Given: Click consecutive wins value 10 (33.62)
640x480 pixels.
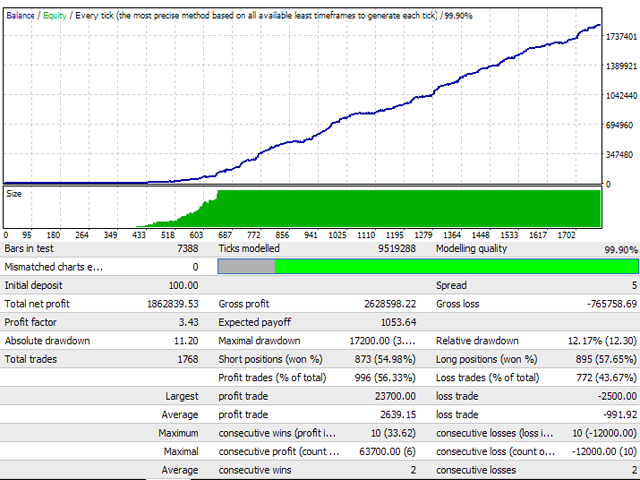Looking at the screenshot, I should pyautogui.click(x=393, y=433).
